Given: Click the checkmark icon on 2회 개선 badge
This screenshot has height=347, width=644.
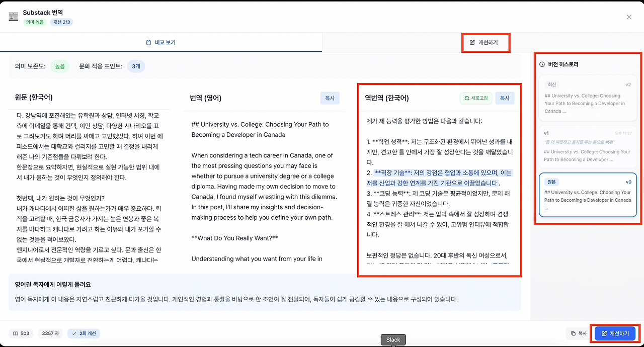Looking at the screenshot, I should (x=74, y=333).
